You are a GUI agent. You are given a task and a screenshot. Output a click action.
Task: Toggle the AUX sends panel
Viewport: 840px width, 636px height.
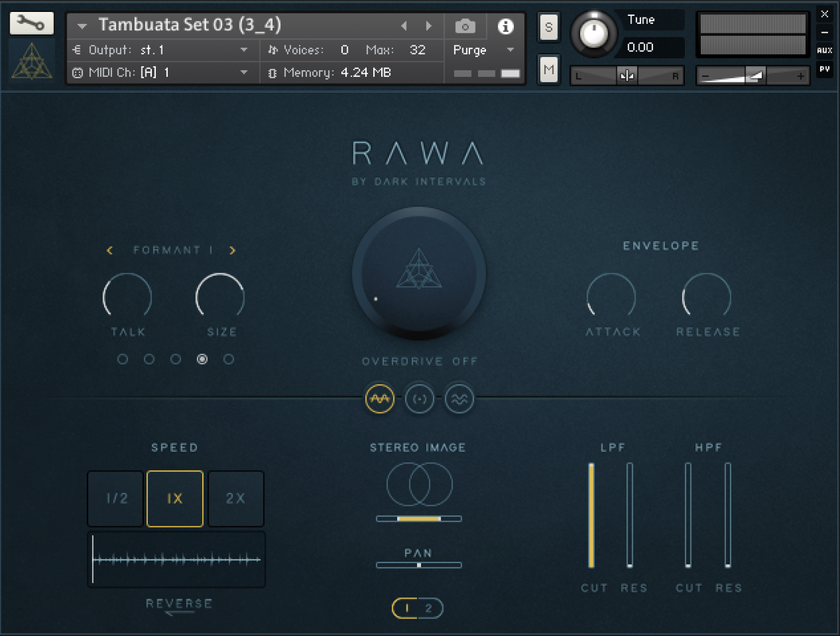(824, 50)
